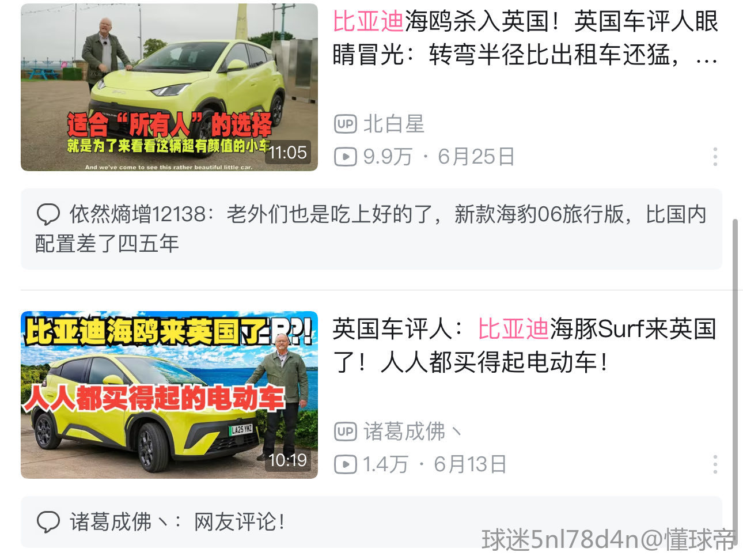Click the 6月25日 upload date text
The image size is (743, 560).
click(476, 157)
